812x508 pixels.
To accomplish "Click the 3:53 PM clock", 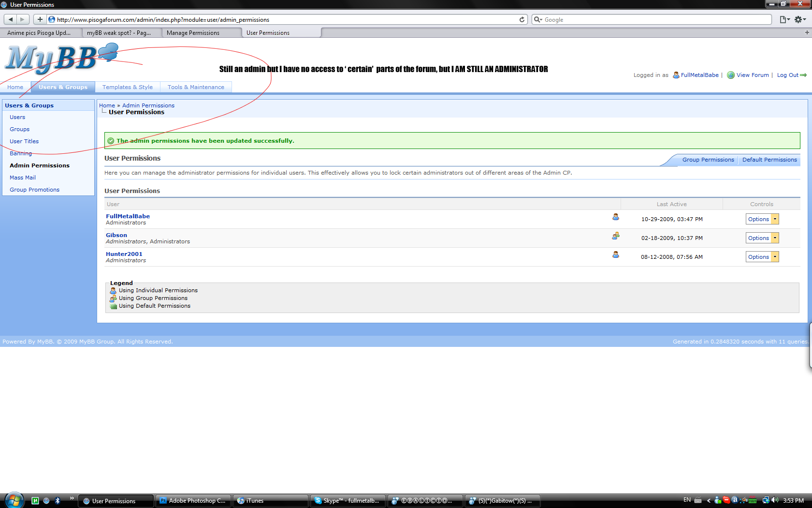I will (x=794, y=501).
